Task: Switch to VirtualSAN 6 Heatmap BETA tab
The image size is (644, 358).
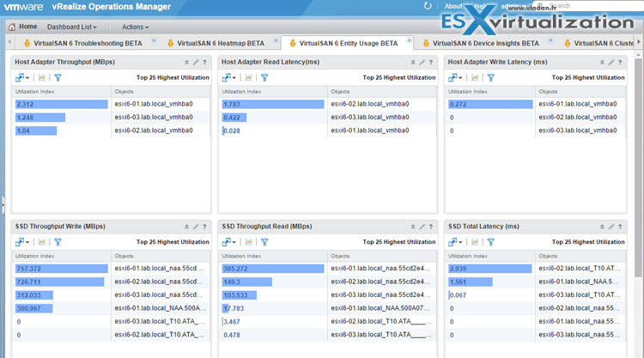Action: point(221,43)
